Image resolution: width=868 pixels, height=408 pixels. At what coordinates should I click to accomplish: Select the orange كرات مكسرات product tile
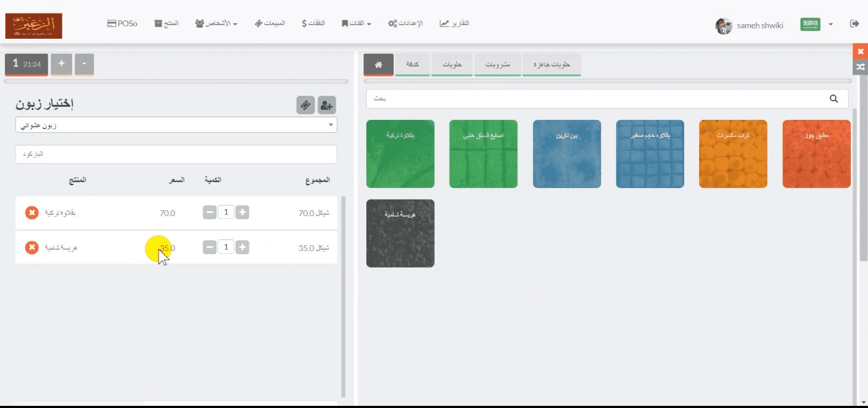point(732,154)
